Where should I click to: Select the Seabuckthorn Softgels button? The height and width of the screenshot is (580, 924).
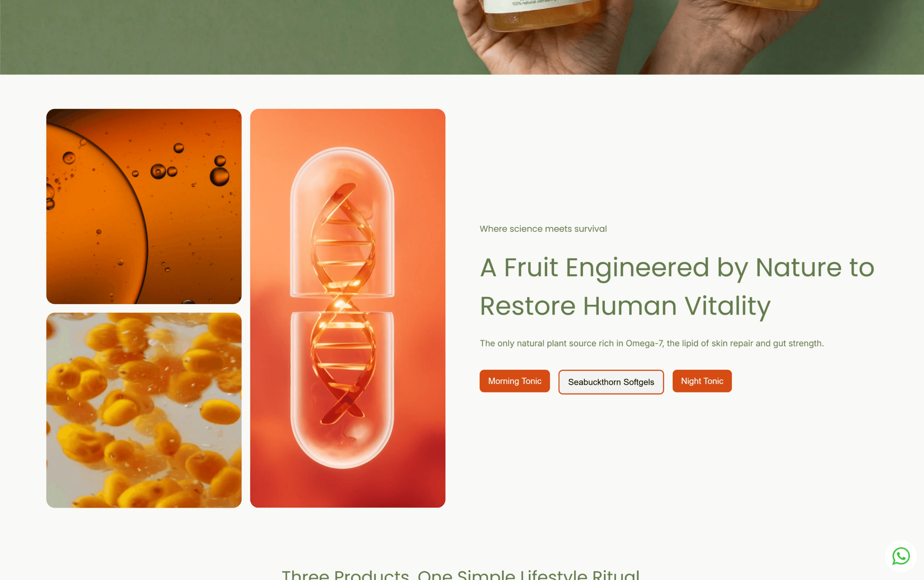611,382
